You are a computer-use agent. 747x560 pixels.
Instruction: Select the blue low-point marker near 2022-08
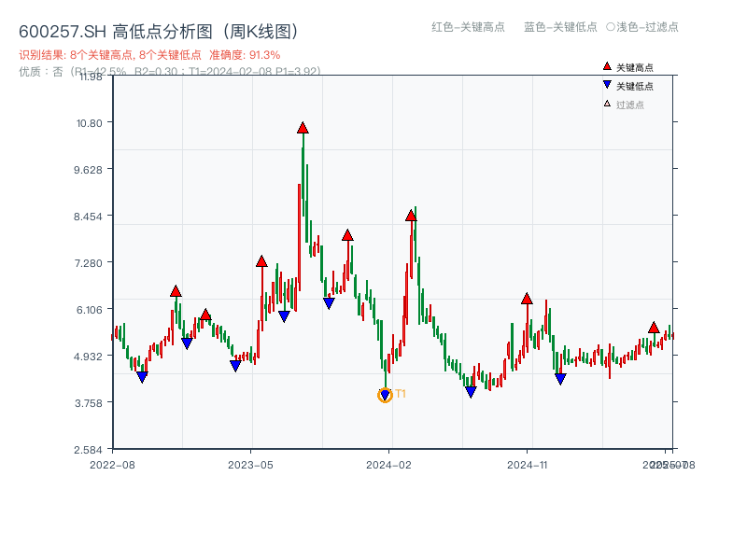click(143, 376)
